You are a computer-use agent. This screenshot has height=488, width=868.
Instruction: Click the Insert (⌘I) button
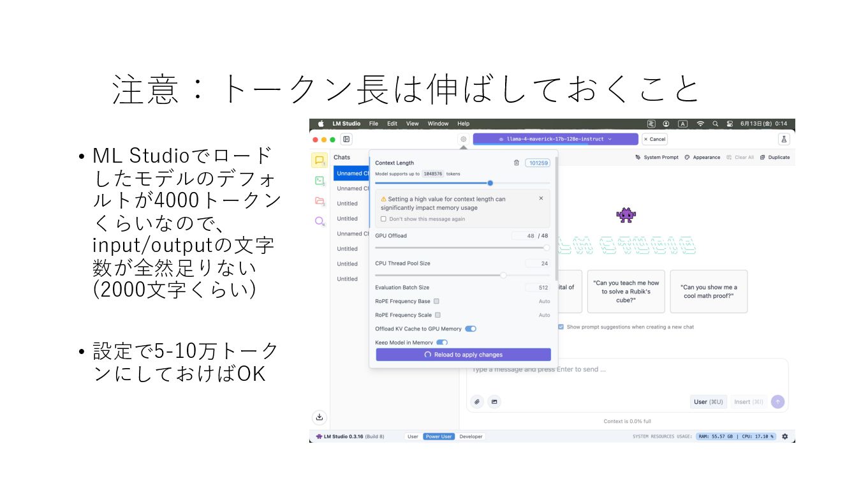[749, 402]
